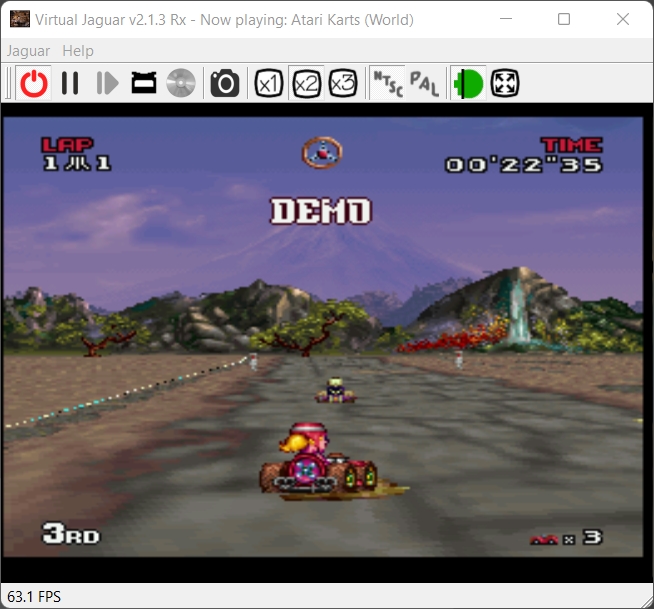Enter fullscreen with the expand icon

[x=505, y=83]
